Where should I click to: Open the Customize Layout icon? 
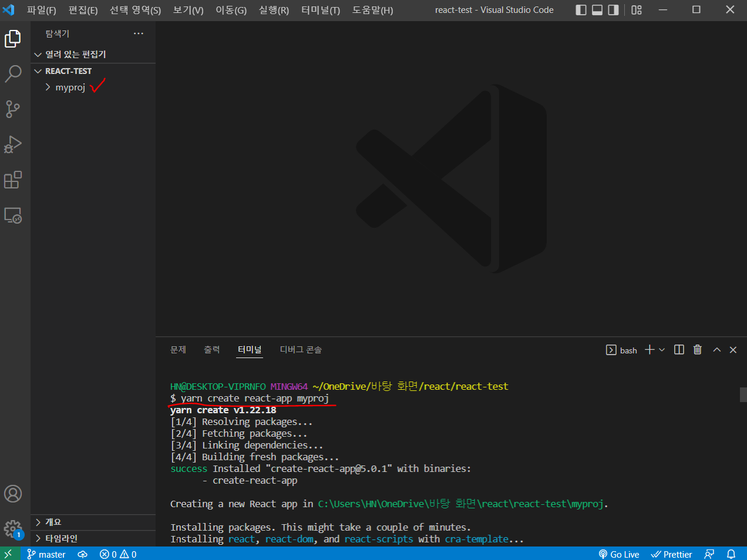pos(637,10)
